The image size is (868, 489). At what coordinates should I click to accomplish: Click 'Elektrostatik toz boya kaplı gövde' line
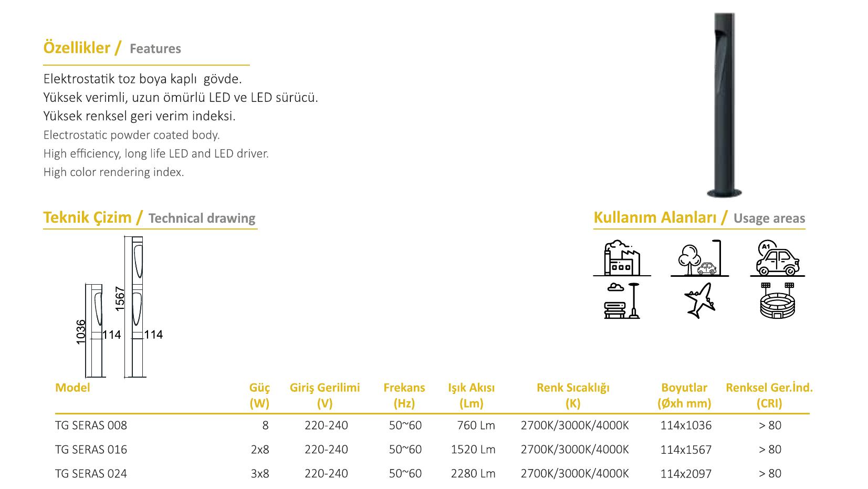click(x=142, y=79)
